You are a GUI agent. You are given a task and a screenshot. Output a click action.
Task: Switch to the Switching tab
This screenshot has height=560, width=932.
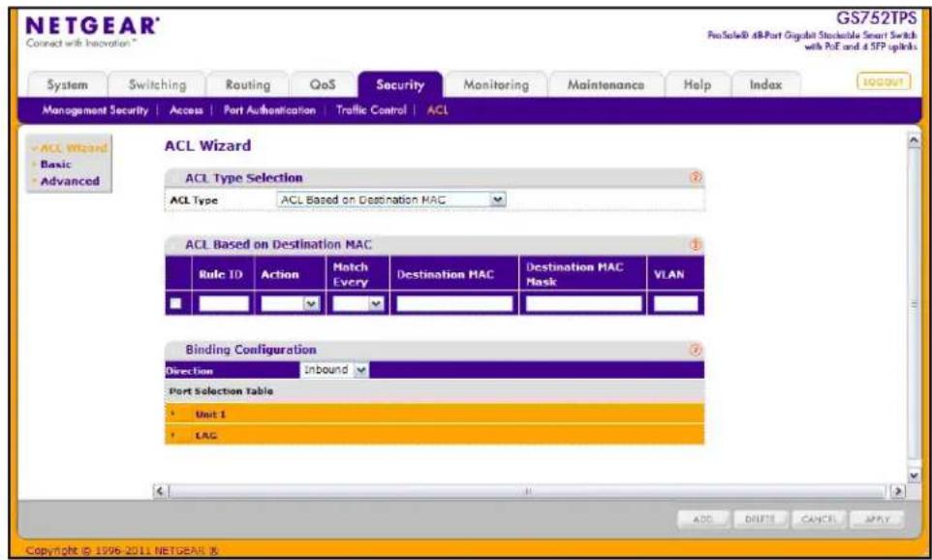[158, 85]
